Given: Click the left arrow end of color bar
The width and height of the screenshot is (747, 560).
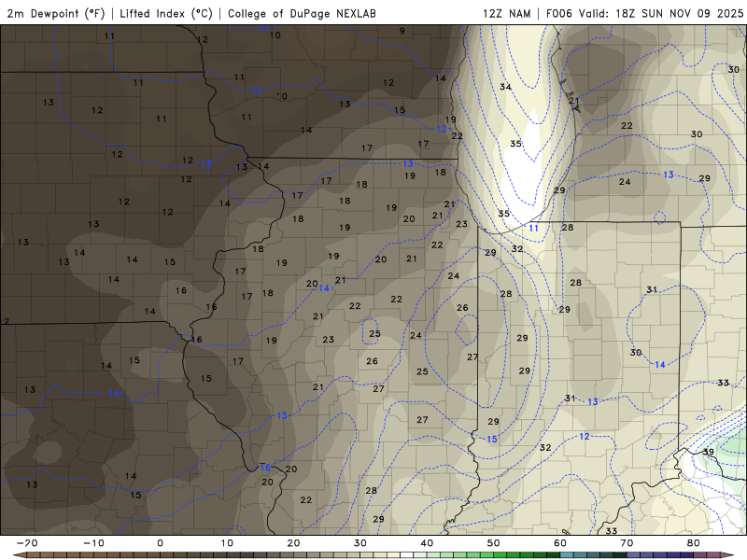Looking at the screenshot, I should click(x=18, y=555).
